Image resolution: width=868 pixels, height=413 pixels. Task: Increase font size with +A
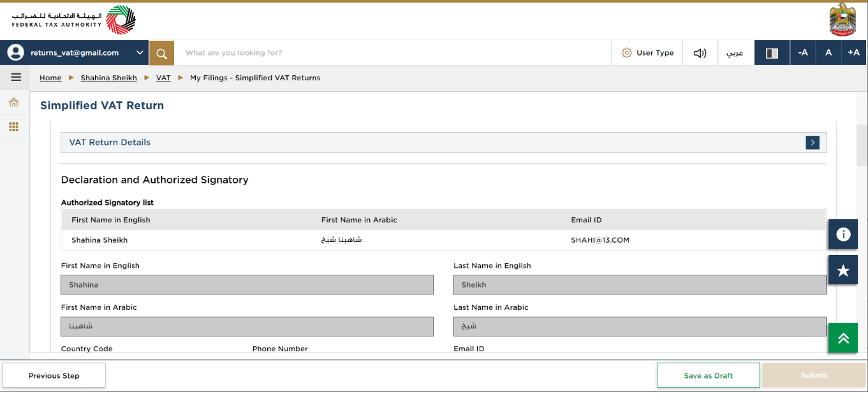(x=854, y=53)
